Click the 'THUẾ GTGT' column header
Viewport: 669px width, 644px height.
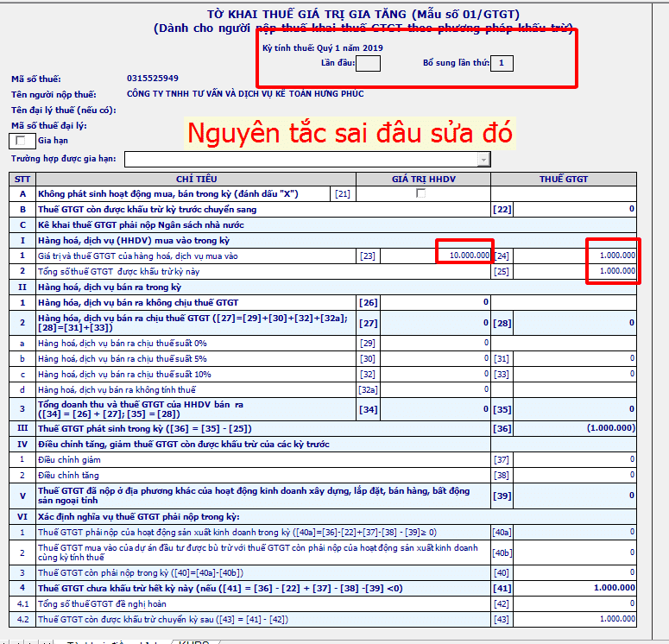564,179
